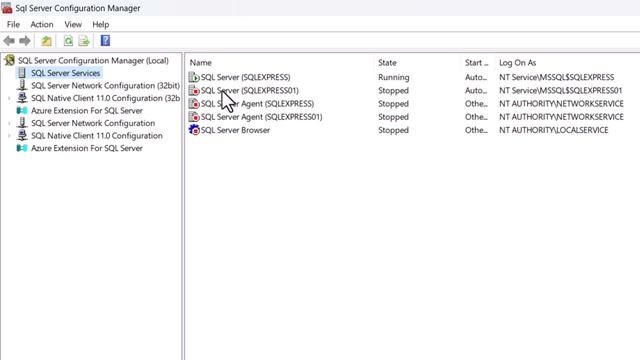640x360 pixels.
Task: Click the Refresh toolbar icon
Action: (68, 41)
